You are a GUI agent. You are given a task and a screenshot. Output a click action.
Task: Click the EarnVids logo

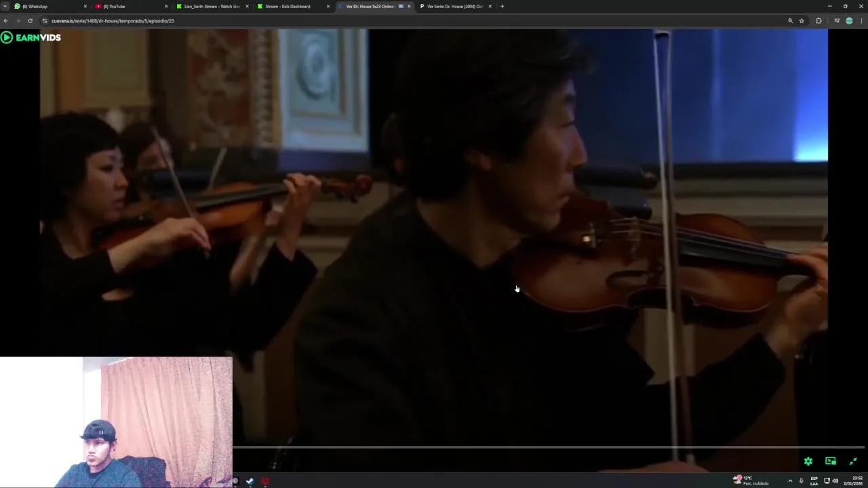tap(31, 37)
